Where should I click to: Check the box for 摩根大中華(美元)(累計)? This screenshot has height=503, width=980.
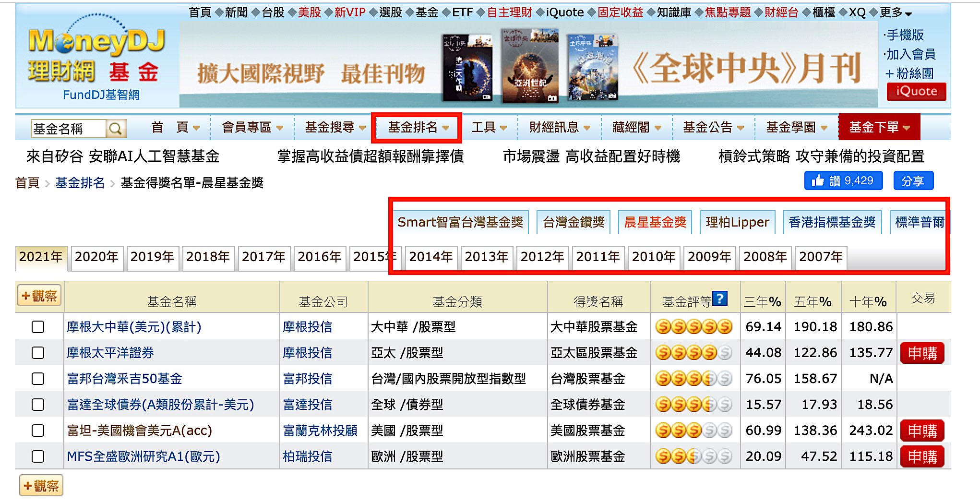tap(38, 327)
